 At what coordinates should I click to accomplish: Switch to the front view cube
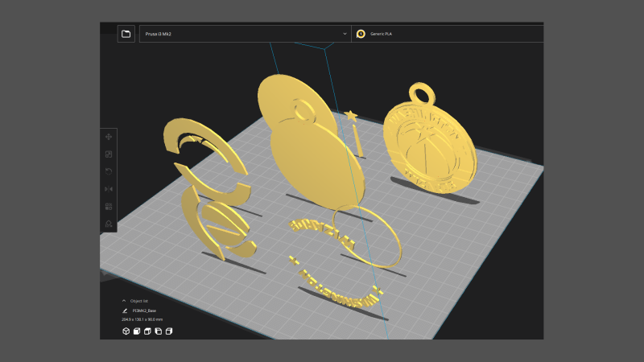click(137, 331)
